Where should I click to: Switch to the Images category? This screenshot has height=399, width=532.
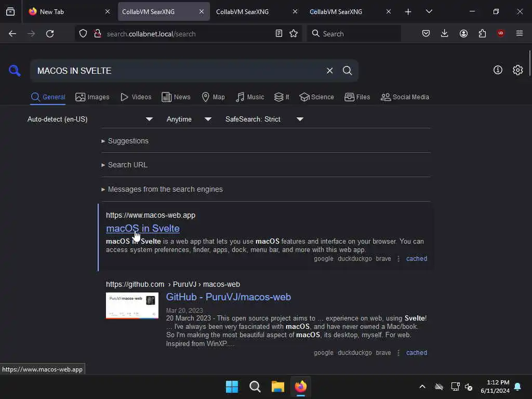click(92, 97)
